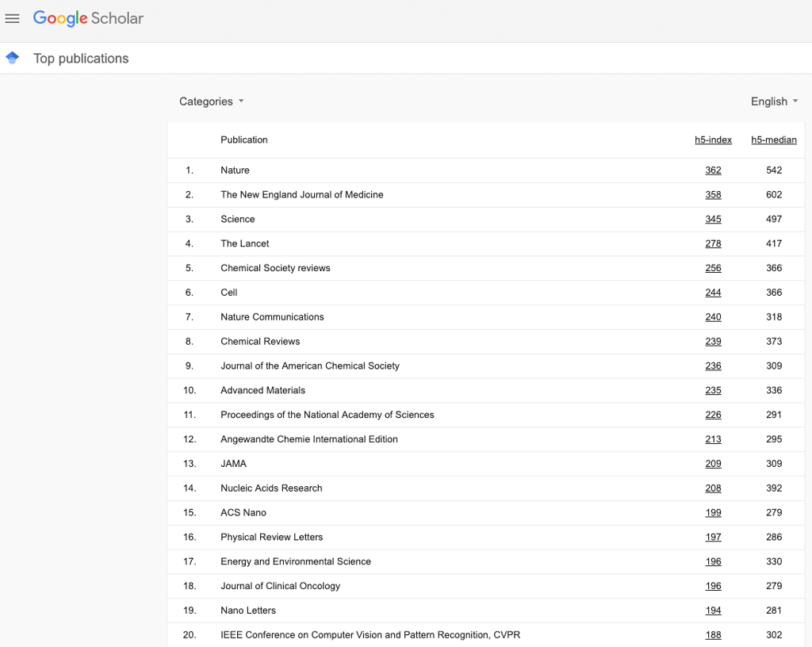This screenshot has height=647, width=812.
Task: Click the blue Scholar metrics cap icon
Action: (x=13, y=58)
